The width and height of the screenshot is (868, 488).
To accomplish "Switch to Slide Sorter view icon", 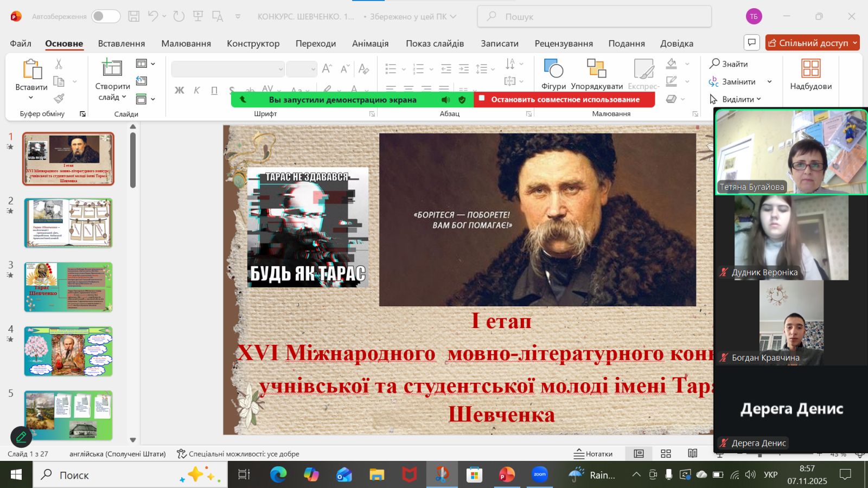I will click(x=666, y=454).
